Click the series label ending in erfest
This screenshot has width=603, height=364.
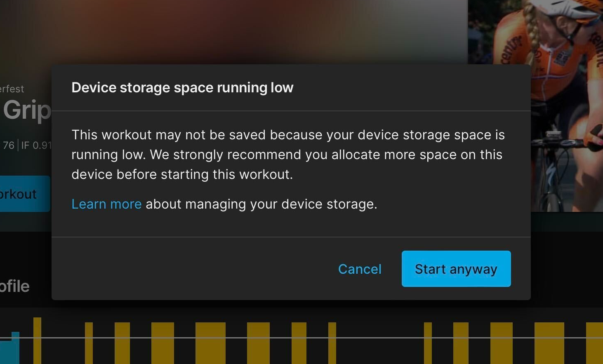click(x=12, y=89)
